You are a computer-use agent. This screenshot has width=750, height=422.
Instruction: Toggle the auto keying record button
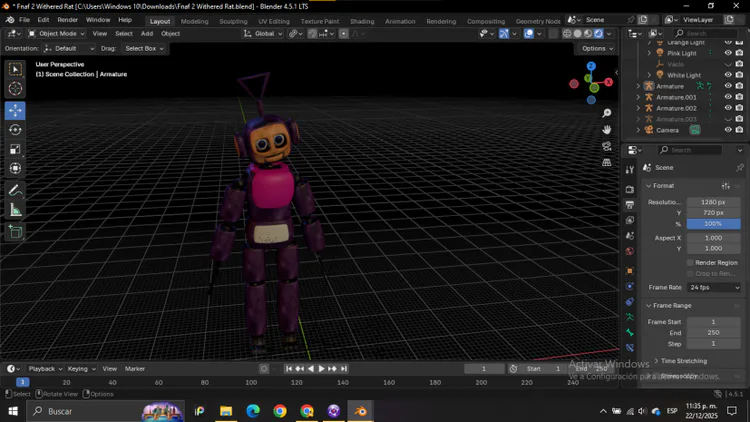click(x=264, y=369)
